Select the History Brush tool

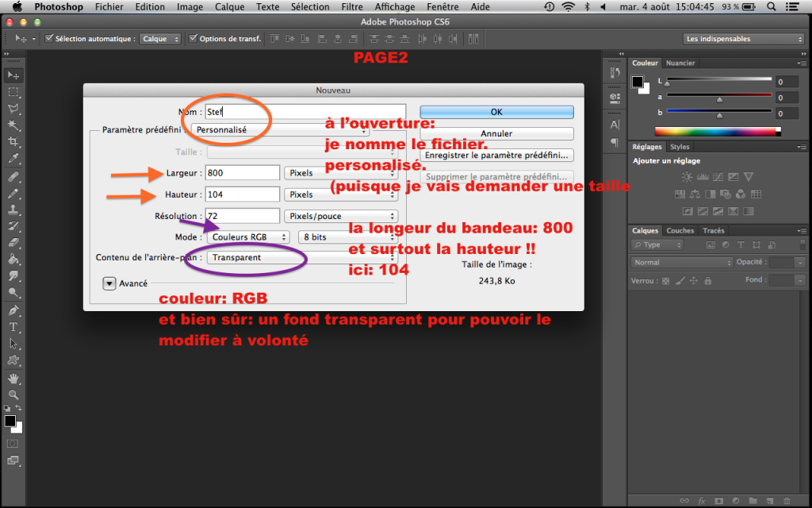13,226
